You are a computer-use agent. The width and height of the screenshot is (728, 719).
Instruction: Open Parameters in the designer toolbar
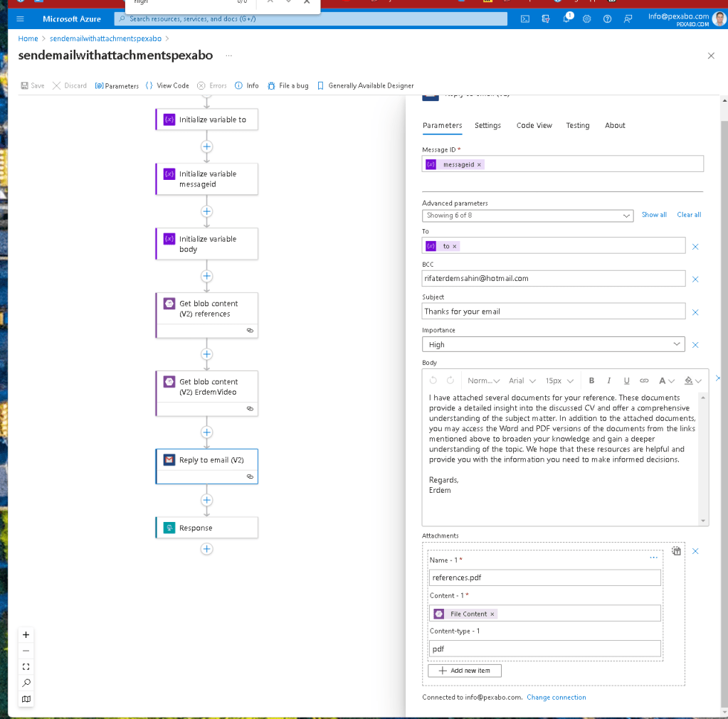(117, 86)
